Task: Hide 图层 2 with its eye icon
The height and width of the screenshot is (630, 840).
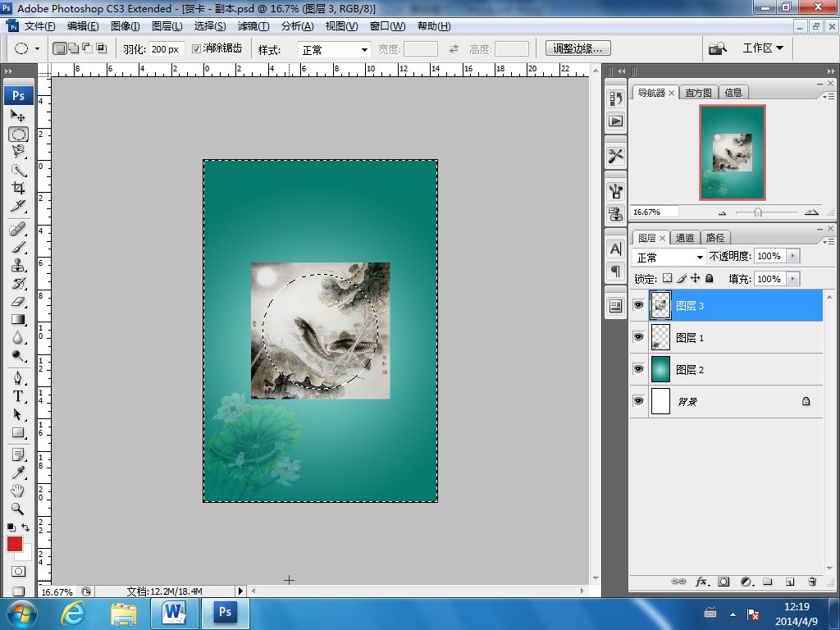Action: click(x=638, y=369)
